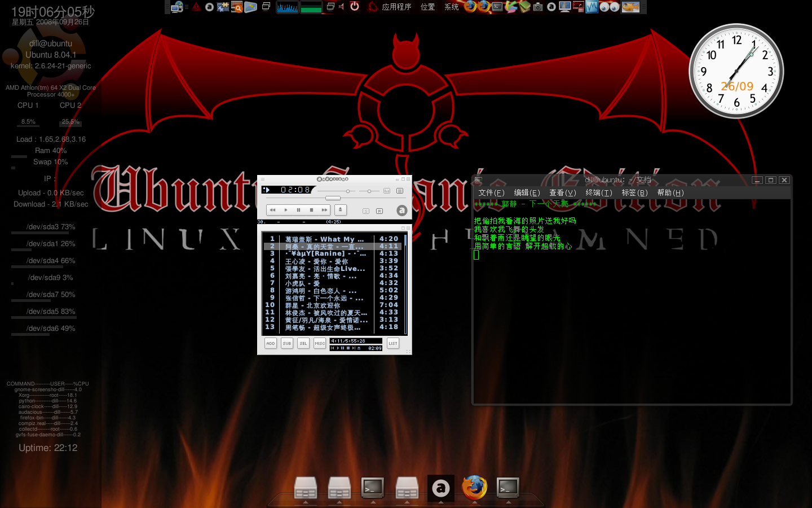Select playlist track 10 群星 - 北京欢迎你

point(332,305)
